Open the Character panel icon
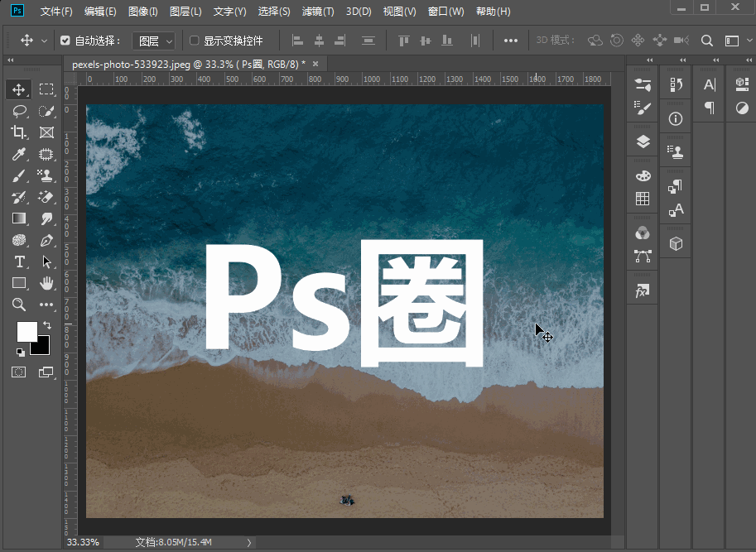This screenshot has height=552, width=756. pyautogui.click(x=709, y=83)
